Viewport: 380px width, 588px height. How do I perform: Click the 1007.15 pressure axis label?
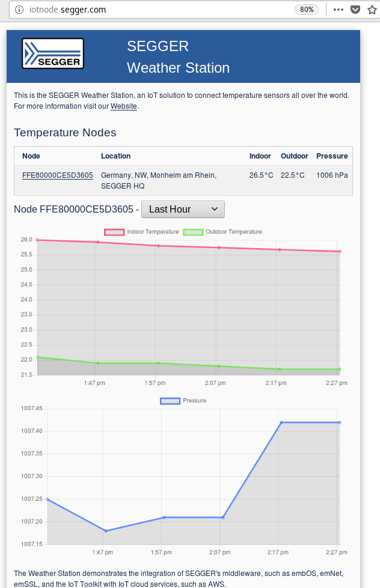click(31, 544)
